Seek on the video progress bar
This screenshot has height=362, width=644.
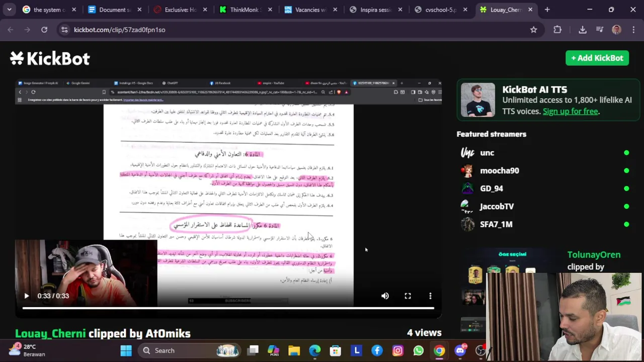228,308
